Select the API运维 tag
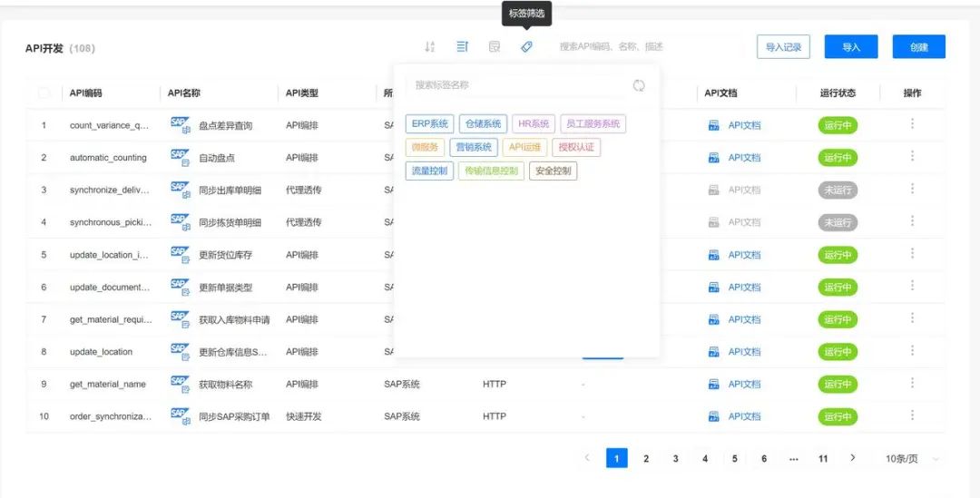 tap(525, 148)
